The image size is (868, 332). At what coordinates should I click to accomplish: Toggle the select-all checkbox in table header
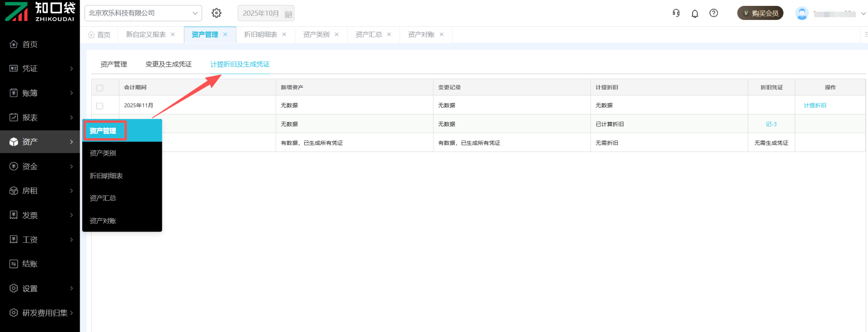pos(100,88)
